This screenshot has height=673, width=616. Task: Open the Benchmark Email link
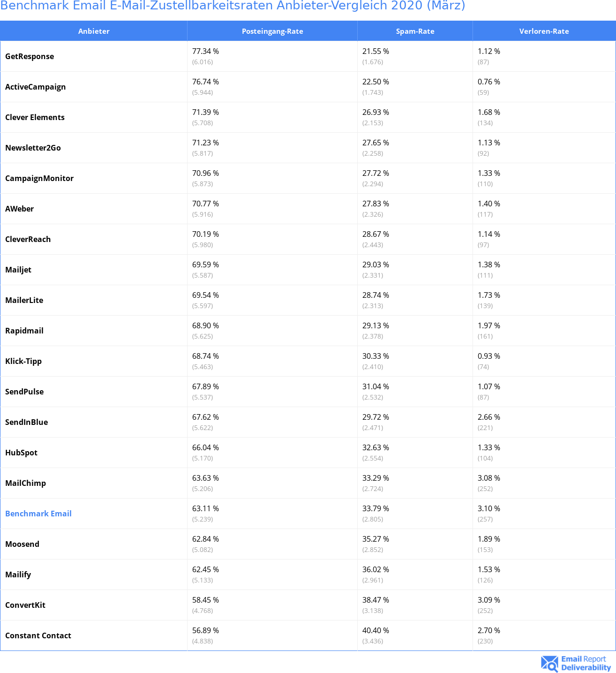click(38, 514)
